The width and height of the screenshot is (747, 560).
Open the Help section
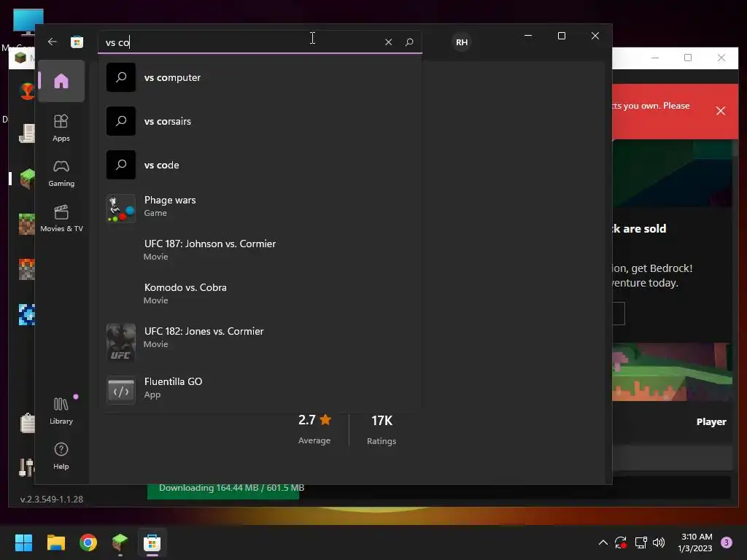[x=61, y=456]
